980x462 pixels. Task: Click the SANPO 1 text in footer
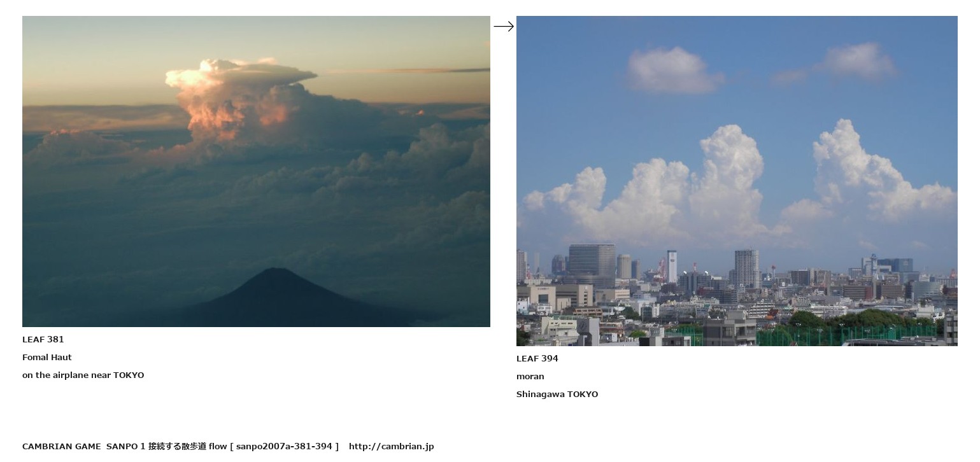pyautogui.click(x=126, y=446)
